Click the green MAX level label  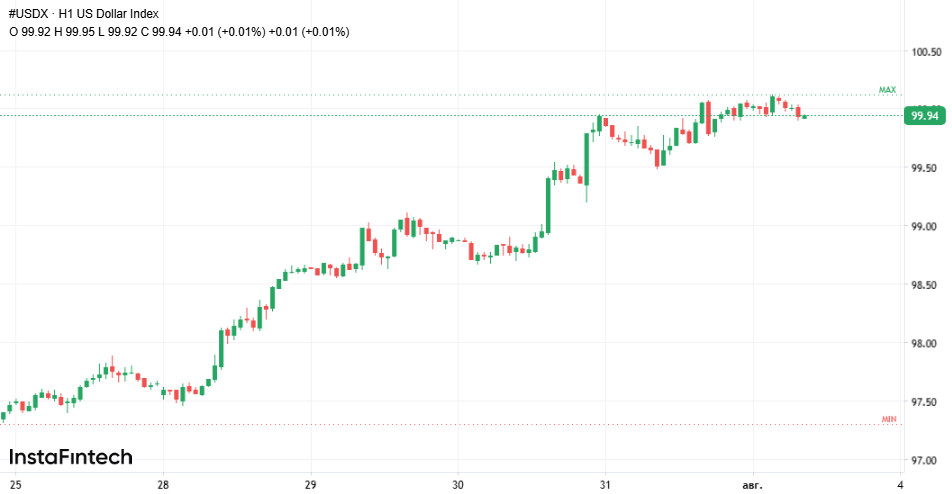(x=887, y=90)
